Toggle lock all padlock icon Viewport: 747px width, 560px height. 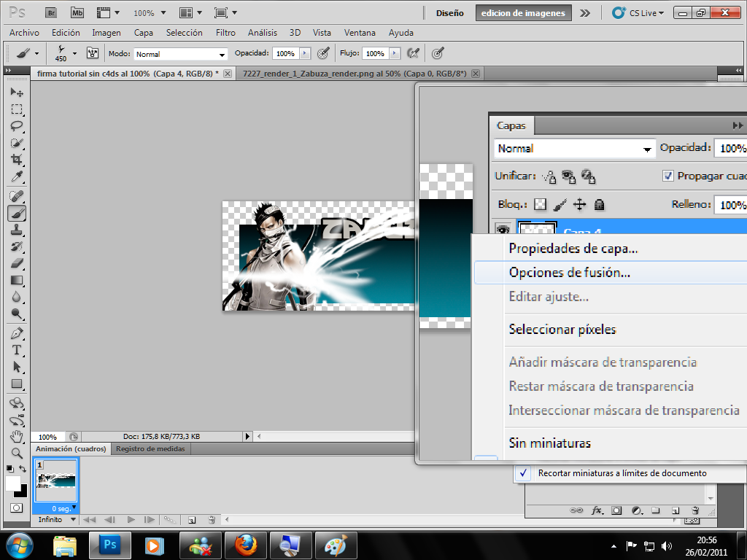tap(600, 204)
